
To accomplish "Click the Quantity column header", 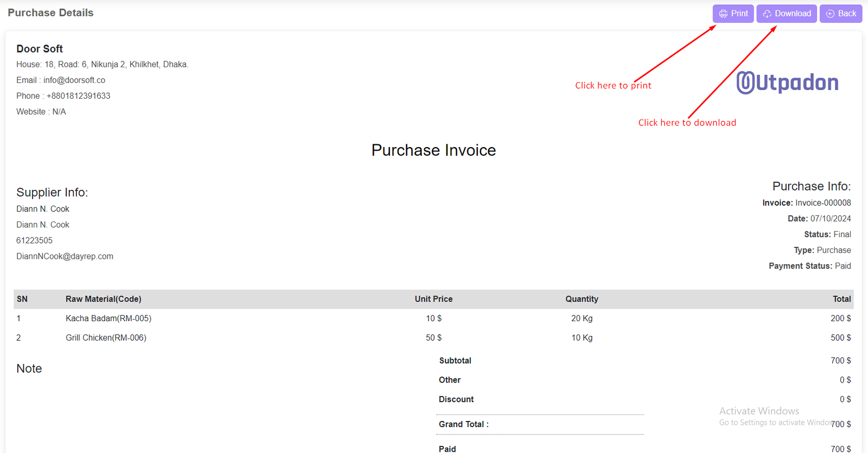I will 582,299.
